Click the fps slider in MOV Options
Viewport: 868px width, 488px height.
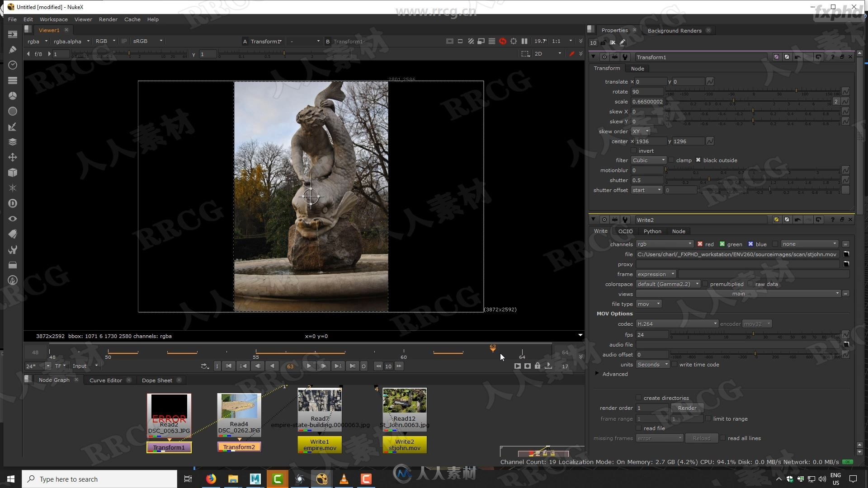pos(755,335)
